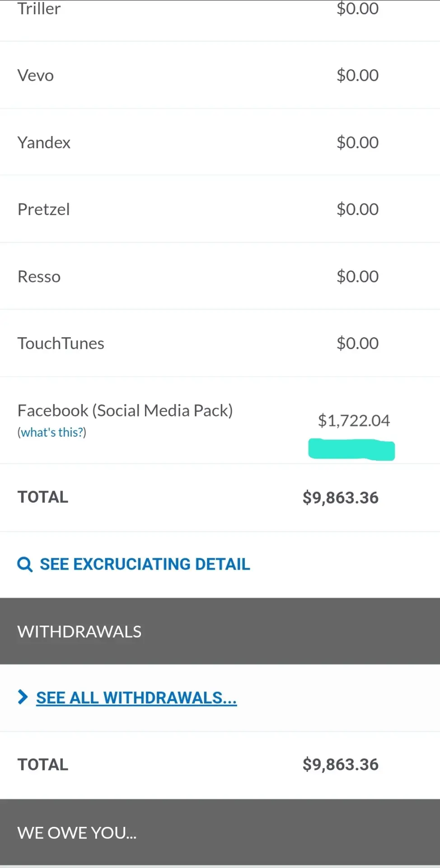Click the what's this? help link

tap(52, 432)
